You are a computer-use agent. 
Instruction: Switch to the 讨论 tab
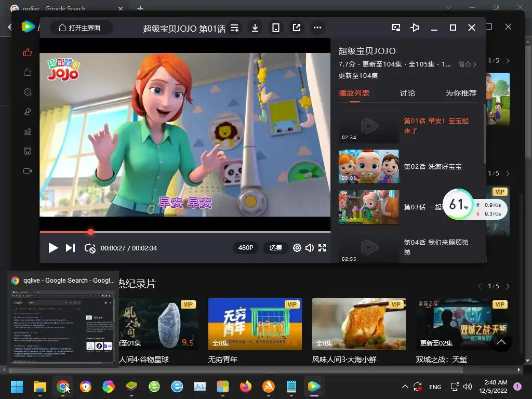(x=407, y=93)
